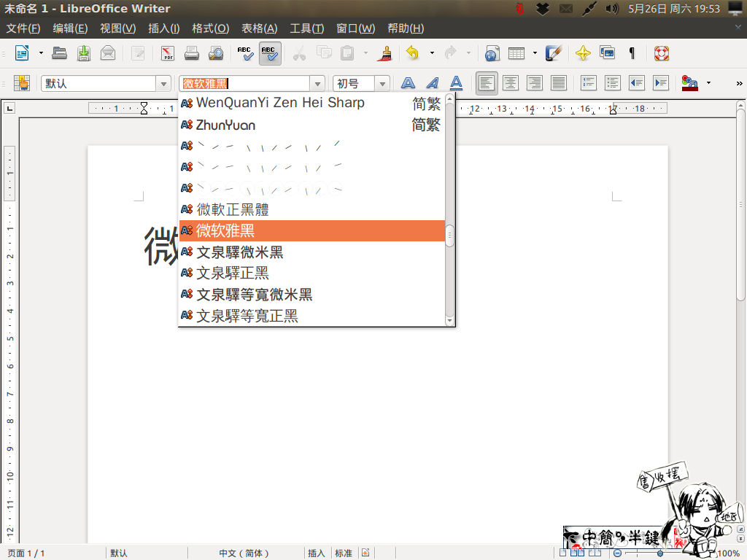The height and width of the screenshot is (560, 747).
Task: Align text left
Action: click(x=487, y=83)
